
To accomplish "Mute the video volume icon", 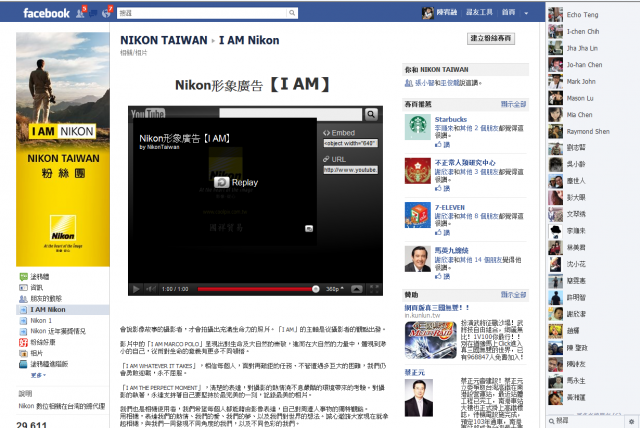I will 151,289.
